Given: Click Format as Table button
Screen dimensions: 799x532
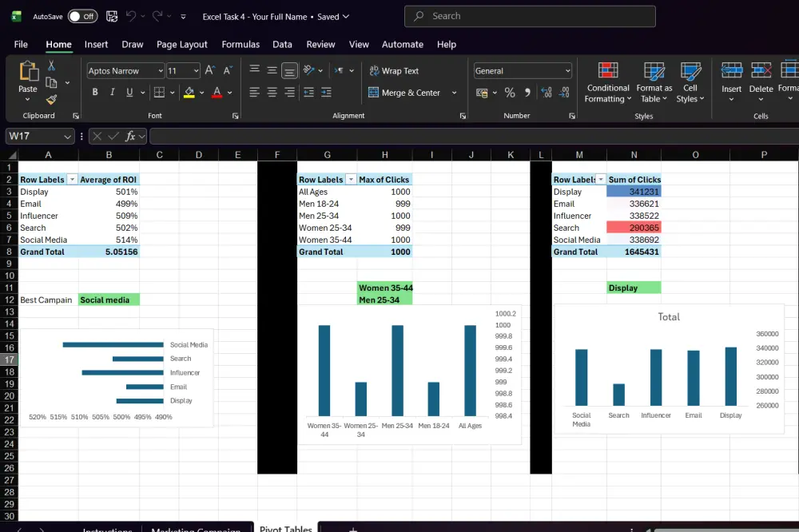Looking at the screenshot, I should click(654, 82).
